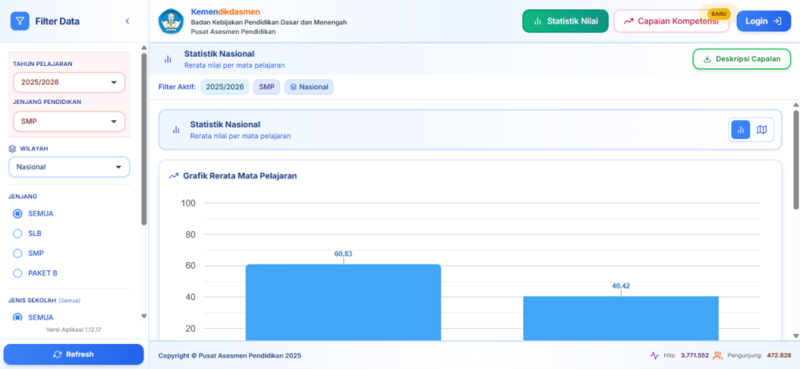Click the main content scrollbar up arrow
The image size is (800, 369).
[795, 105]
